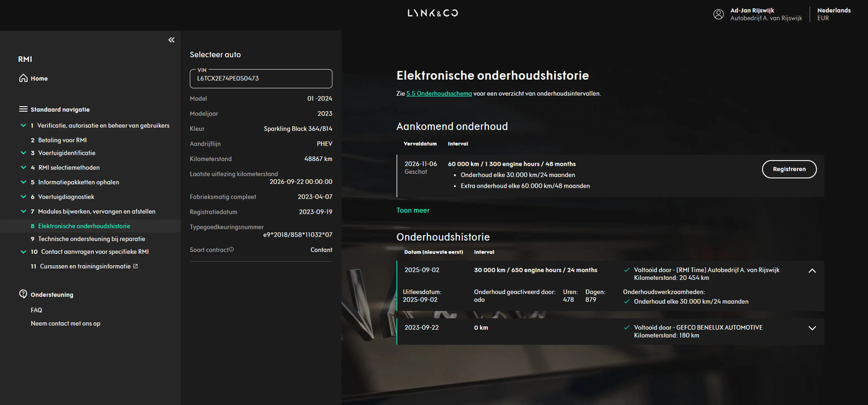Click the 60 000 km interval title
868x405 pixels.
point(512,164)
